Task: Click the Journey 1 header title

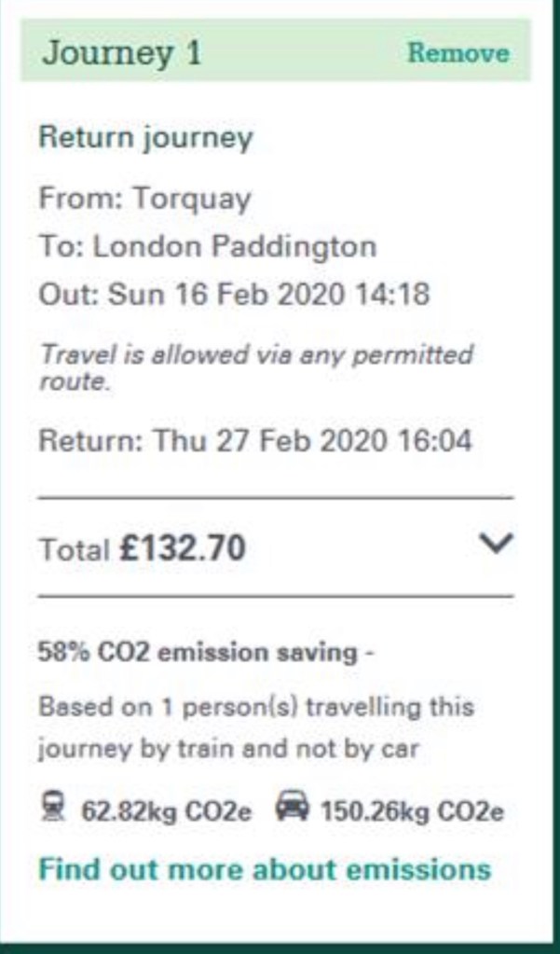Action: coord(121,52)
